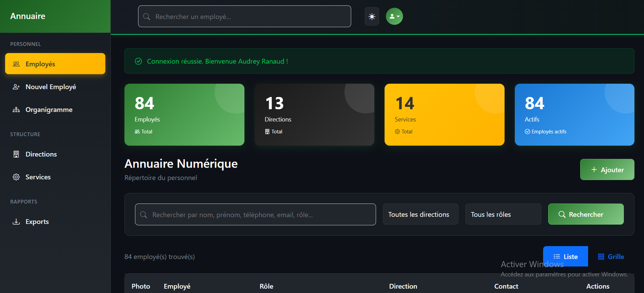Click the Direction column header
The height and width of the screenshot is (293, 644).
(x=403, y=286)
